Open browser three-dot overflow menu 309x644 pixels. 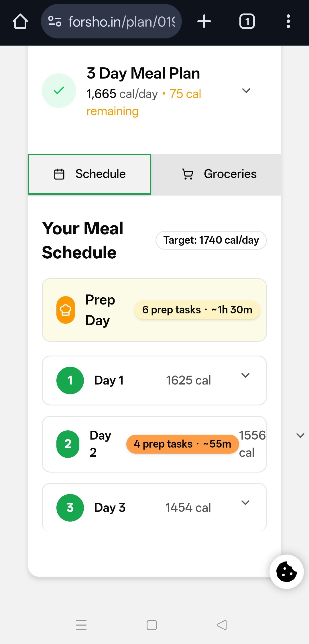[x=288, y=22]
